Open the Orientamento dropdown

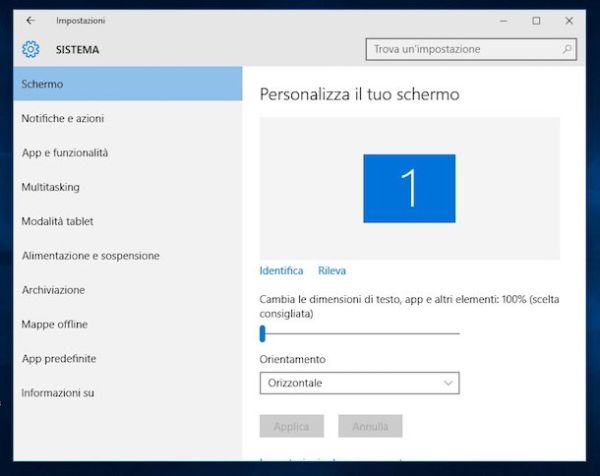coord(358,383)
